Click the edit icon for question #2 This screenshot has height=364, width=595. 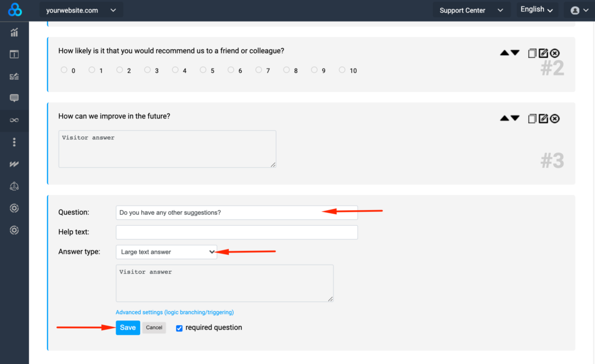click(543, 53)
